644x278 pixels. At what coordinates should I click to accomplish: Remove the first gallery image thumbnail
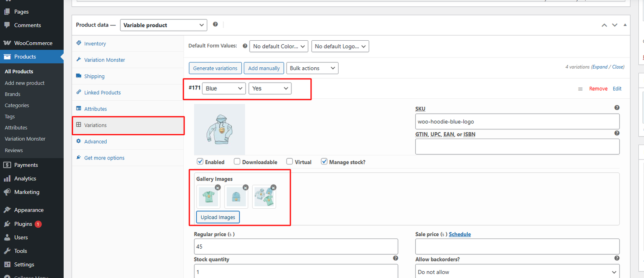[218, 188]
